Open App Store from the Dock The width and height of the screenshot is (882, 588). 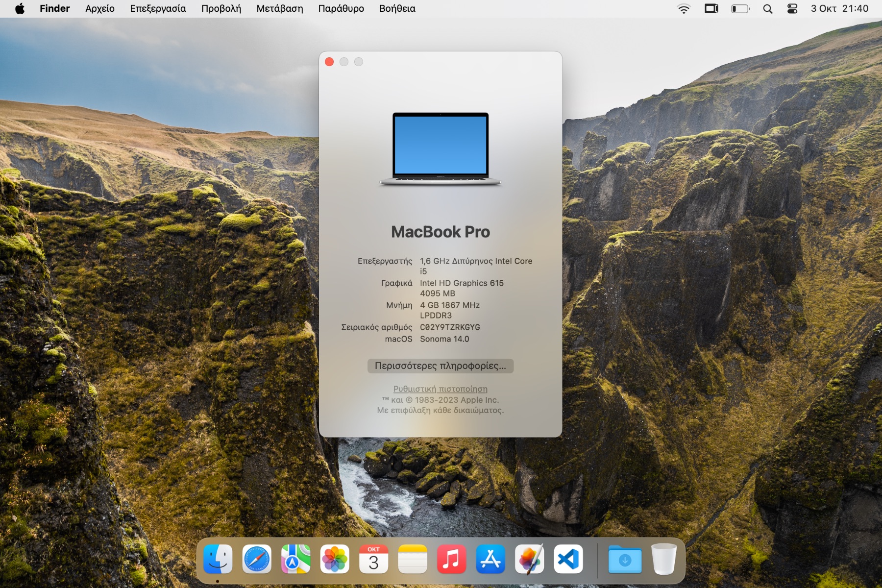tap(490, 559)
